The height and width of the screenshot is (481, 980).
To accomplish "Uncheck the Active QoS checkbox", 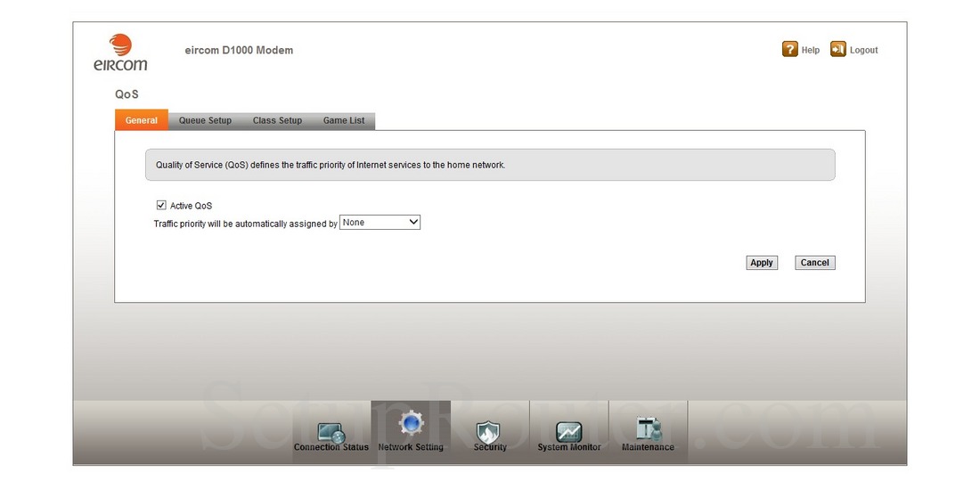I will coord(161,205).
